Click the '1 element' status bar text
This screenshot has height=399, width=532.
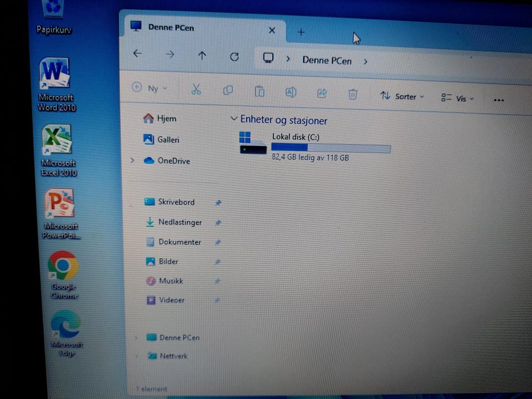pyautogui.click(x=151, y=389)
